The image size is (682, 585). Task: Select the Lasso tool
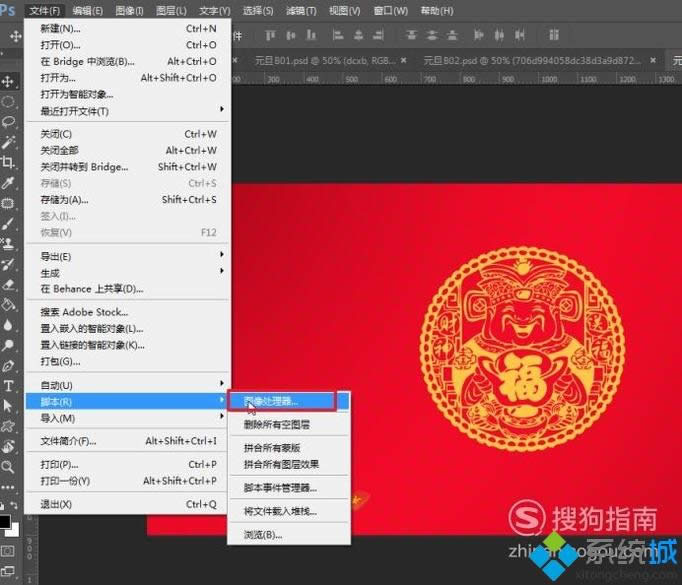(8, 122)
